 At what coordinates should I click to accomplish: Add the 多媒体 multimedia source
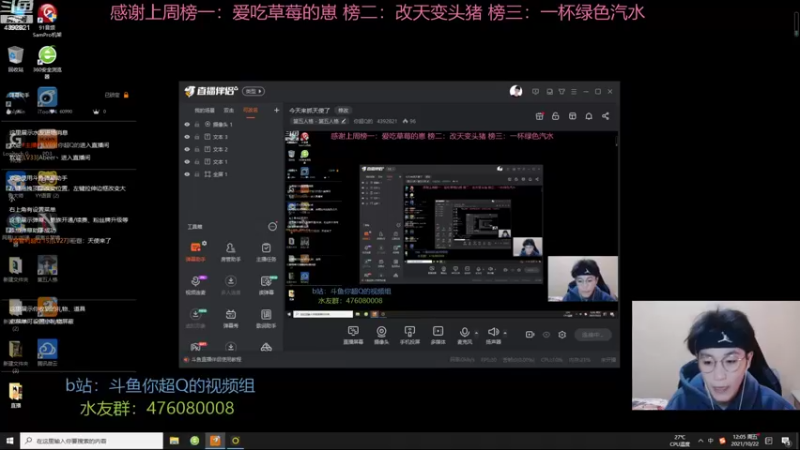438,335
